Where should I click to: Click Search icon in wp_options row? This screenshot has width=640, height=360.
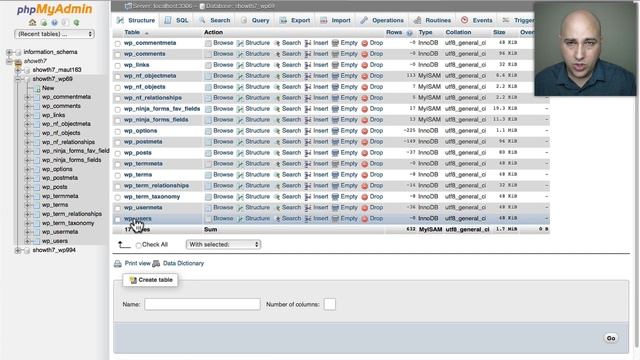[277, 131]
